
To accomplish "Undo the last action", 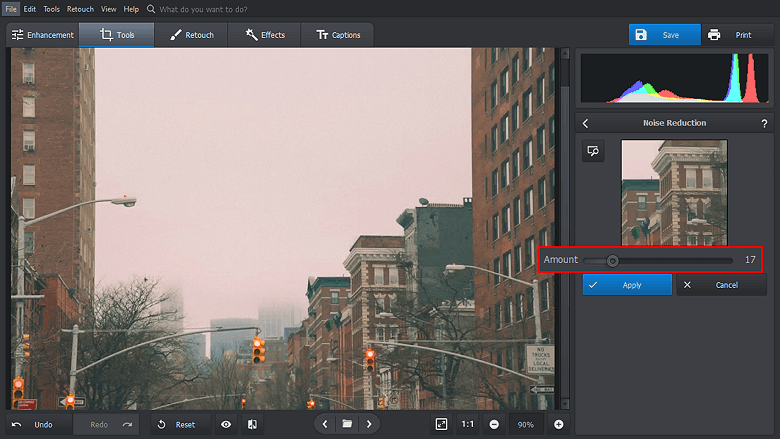I will tap(39, 425).
